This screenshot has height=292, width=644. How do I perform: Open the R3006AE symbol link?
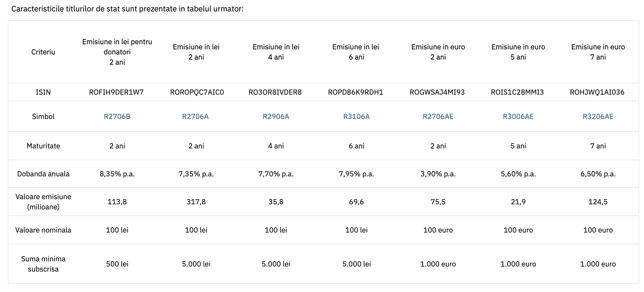point(518,117)
